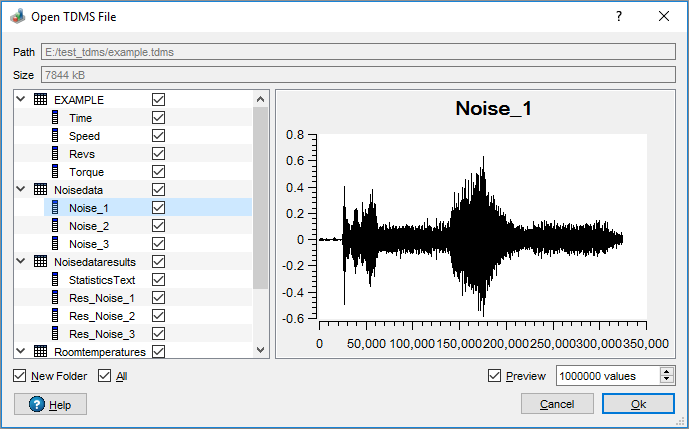Disable the Preview checkbox
Viewport: 689px width, 429px height.
(x=494, y=376)
